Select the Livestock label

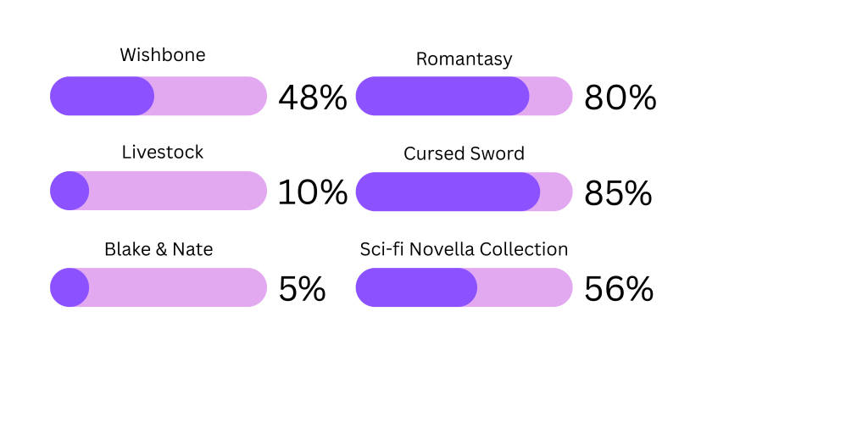[x=163, y=152]
